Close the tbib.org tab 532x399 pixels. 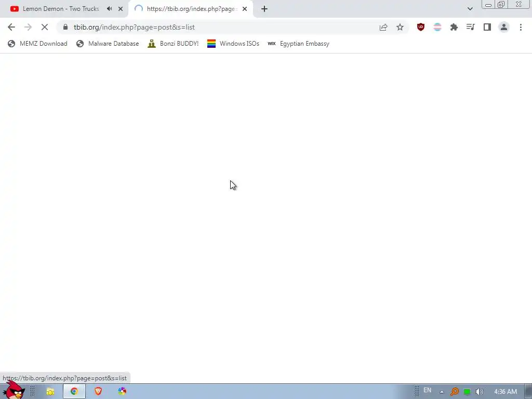pos(245,9)
